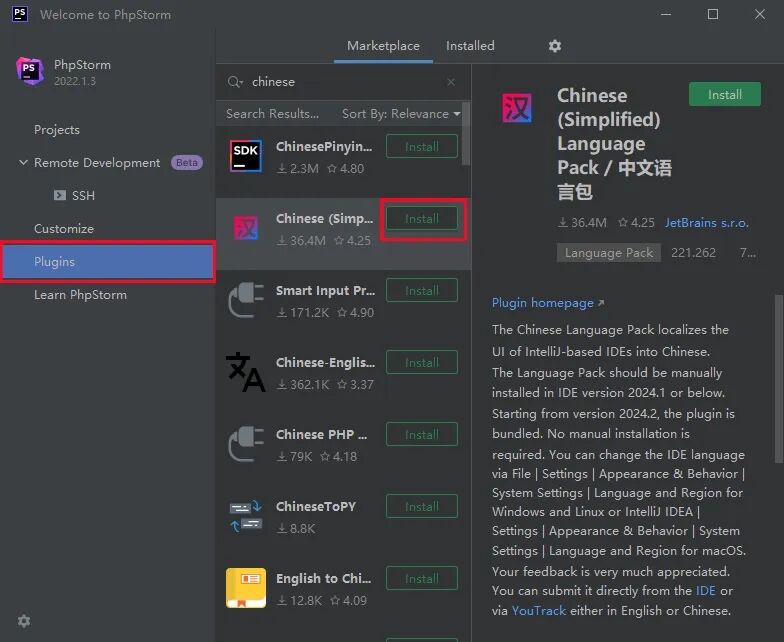The image size is (784, 642).
Task: Click the rating star in plugin details
Action: [622, 222]
